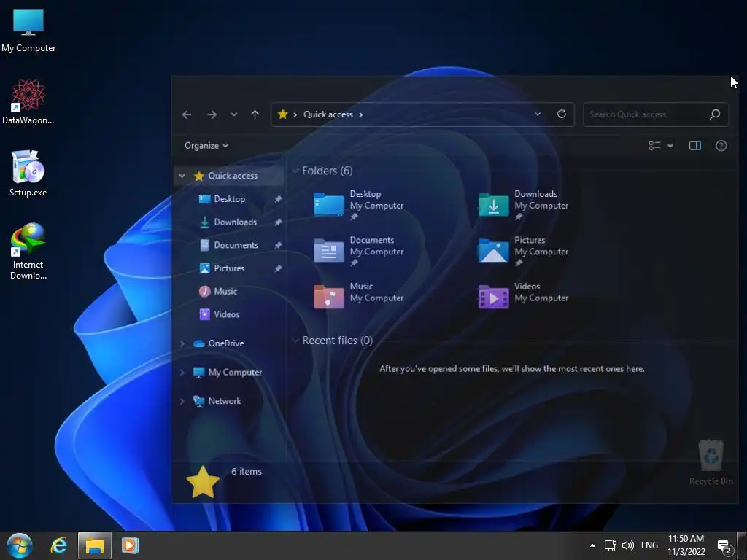The image size is (747, 560).
Task: Click the network tray icon
Action: tap(611, 545)
